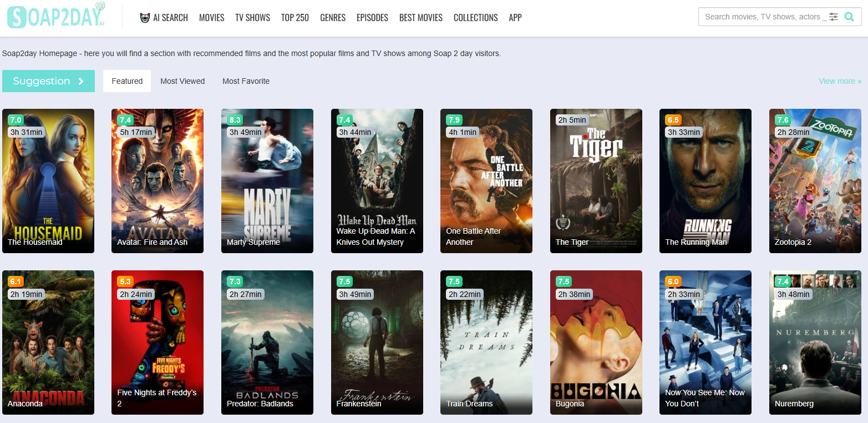
Task: Click the magnifying glass search icon
Action: tap(849, 17)
